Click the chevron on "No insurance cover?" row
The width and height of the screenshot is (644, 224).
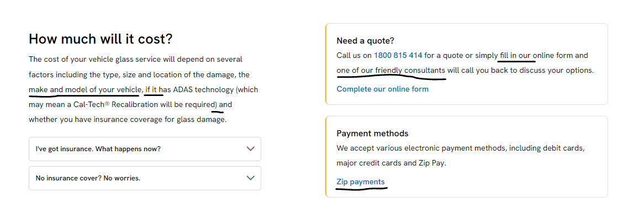click(250, 178)
